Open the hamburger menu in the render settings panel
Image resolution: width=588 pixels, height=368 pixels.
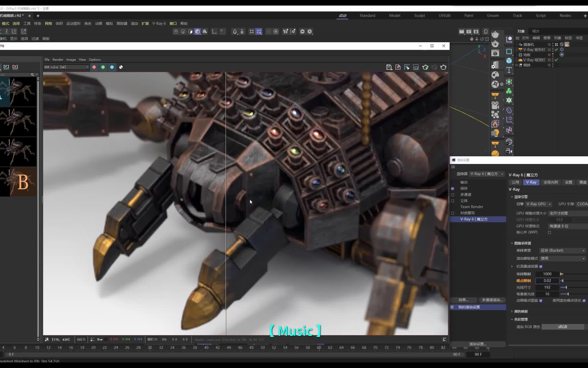pyautogui.click(x=453, y=167)
